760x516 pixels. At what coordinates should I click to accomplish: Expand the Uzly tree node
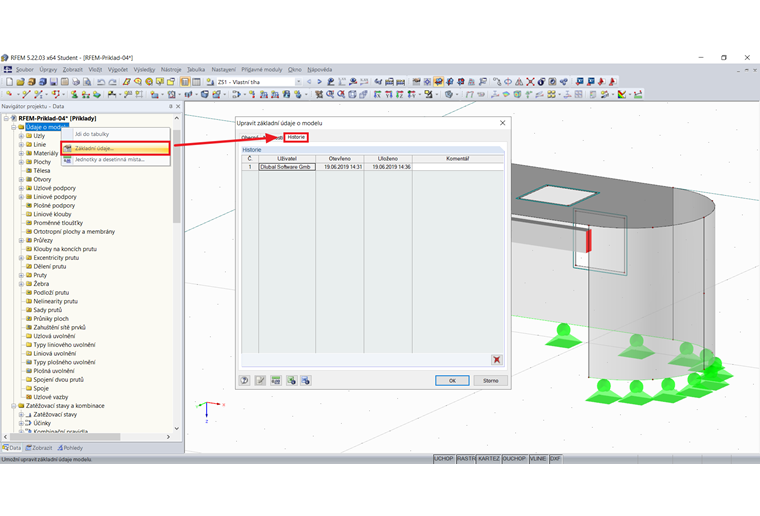point(21,136)
